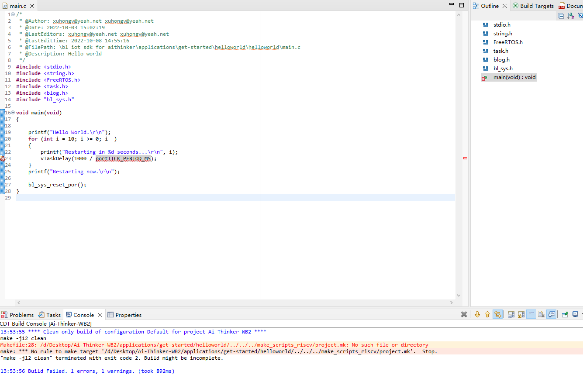Sort Outline entries alphabetically
583x392 pixels.
point(571,16)
